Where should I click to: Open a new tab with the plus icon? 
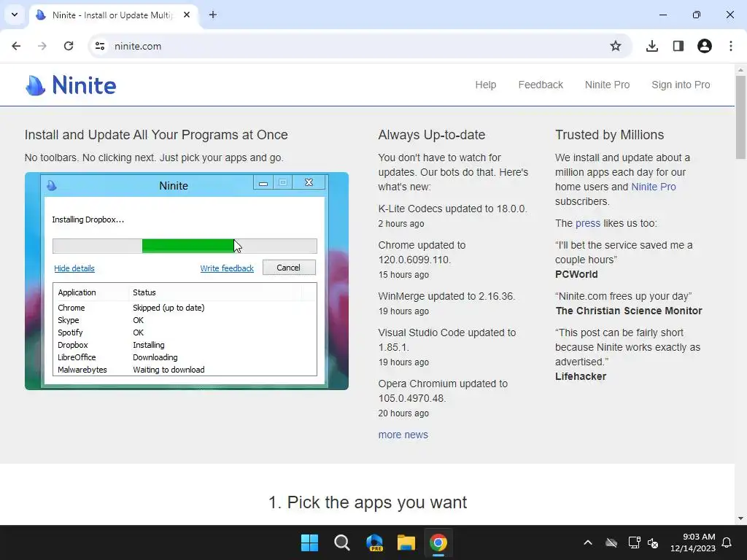click(213, 15)
